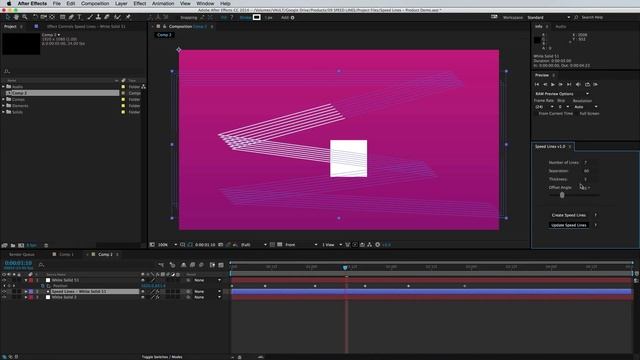640x360 pixels.
Task: Create a new composition from Project footer
Action: click(21, 245)
